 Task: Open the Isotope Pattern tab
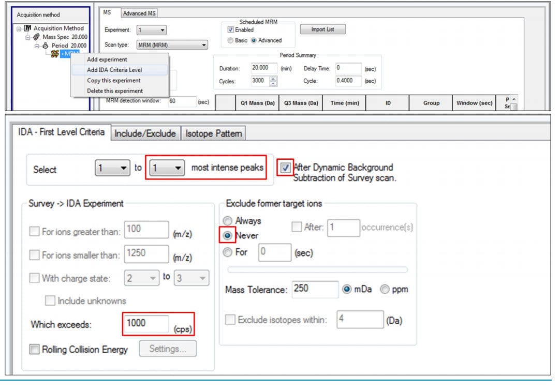[x=214, y=133]
